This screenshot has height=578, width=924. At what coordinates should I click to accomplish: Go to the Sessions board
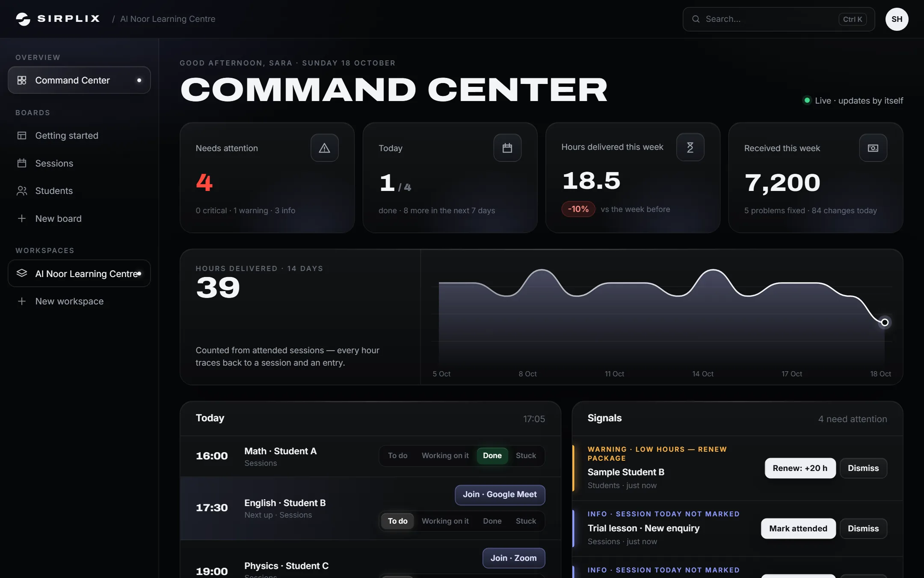(x=79, y=163)
